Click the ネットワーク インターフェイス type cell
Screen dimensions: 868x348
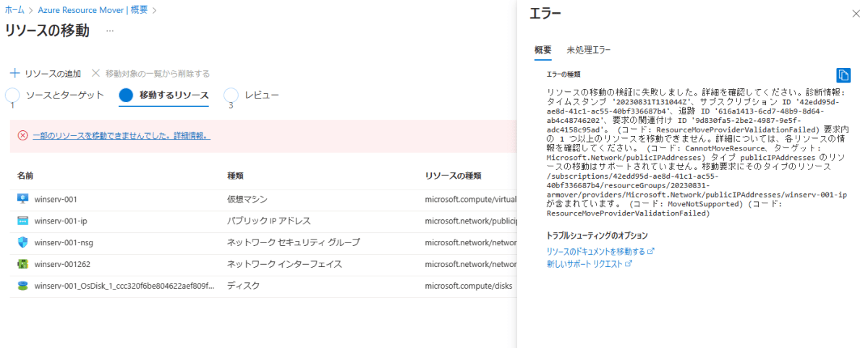point(284,264)
